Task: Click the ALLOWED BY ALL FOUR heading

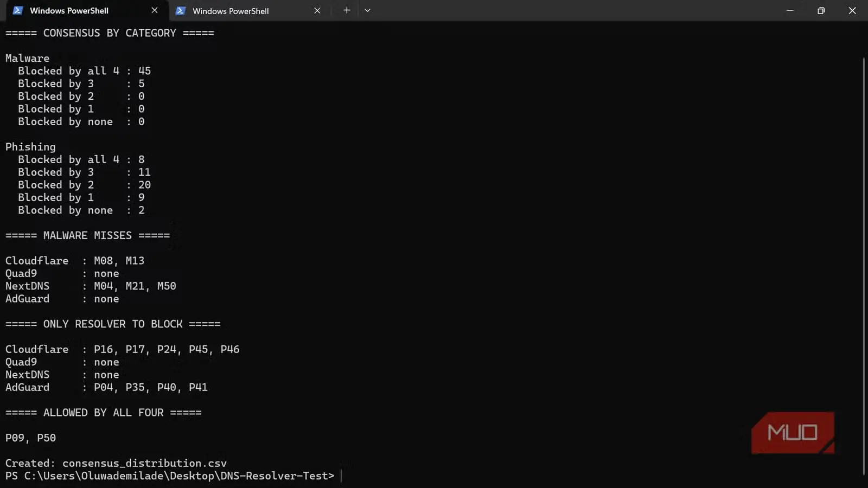Action: [103, 413]
